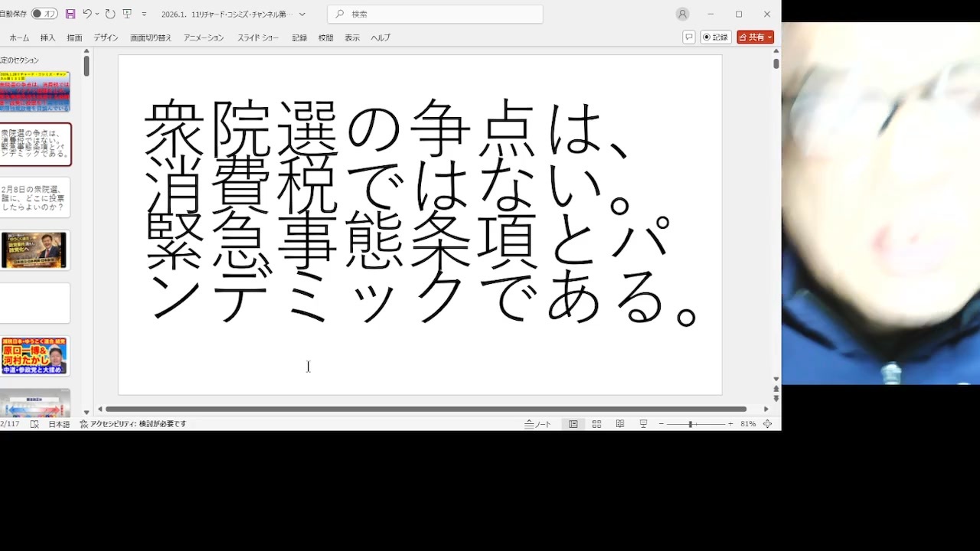Click the zoom slider handle
Screen dimensions: 980x551
click(x=690, y=424)
